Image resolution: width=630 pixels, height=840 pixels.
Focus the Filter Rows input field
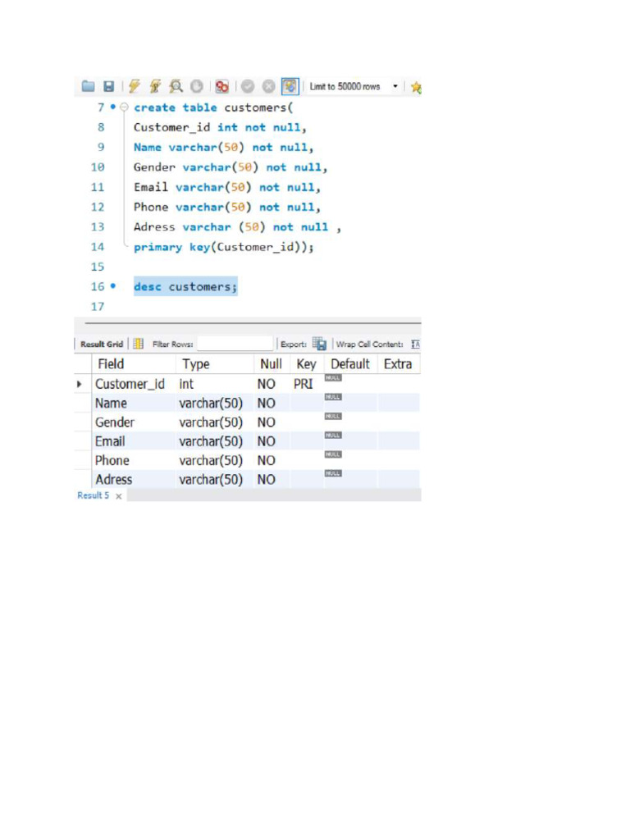(235, 344)
